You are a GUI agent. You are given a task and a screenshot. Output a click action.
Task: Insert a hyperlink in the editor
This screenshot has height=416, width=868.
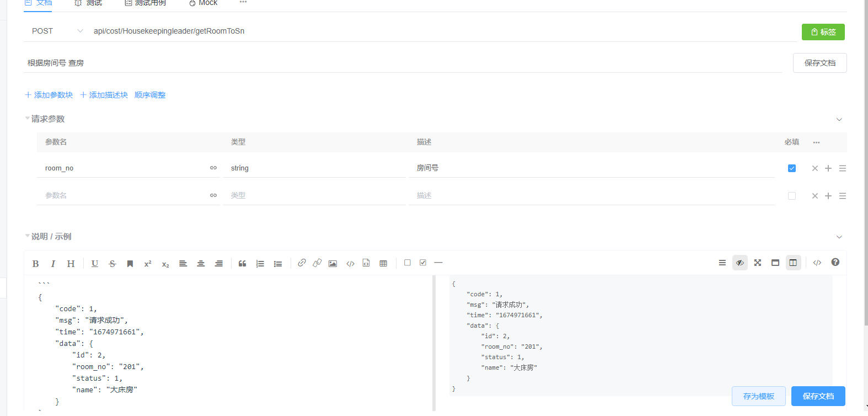pos(302,263)
